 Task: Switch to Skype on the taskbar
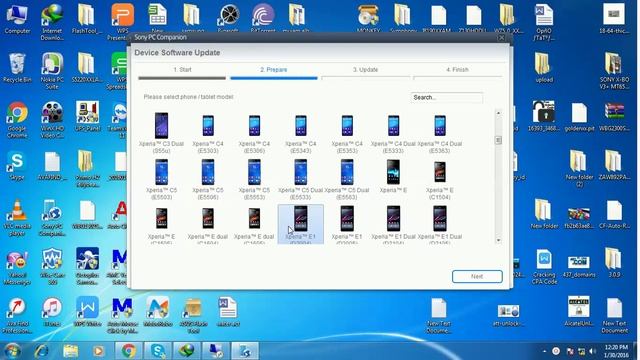pos(158,351)
